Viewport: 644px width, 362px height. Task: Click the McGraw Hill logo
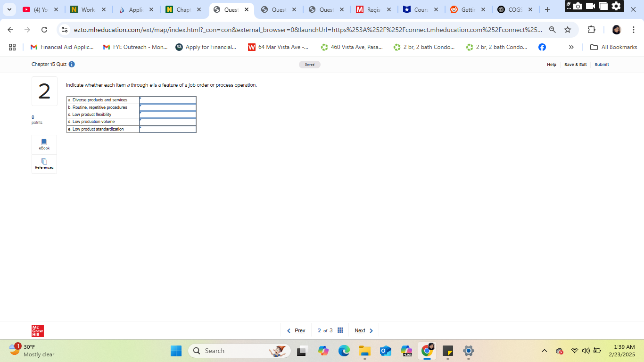[x=38, y=331]
